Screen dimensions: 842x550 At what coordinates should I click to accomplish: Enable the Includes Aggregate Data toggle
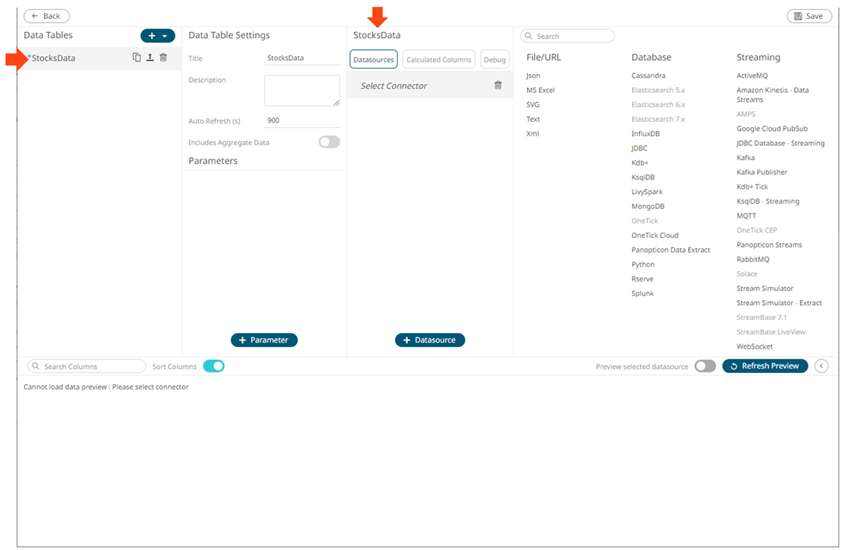329,142
